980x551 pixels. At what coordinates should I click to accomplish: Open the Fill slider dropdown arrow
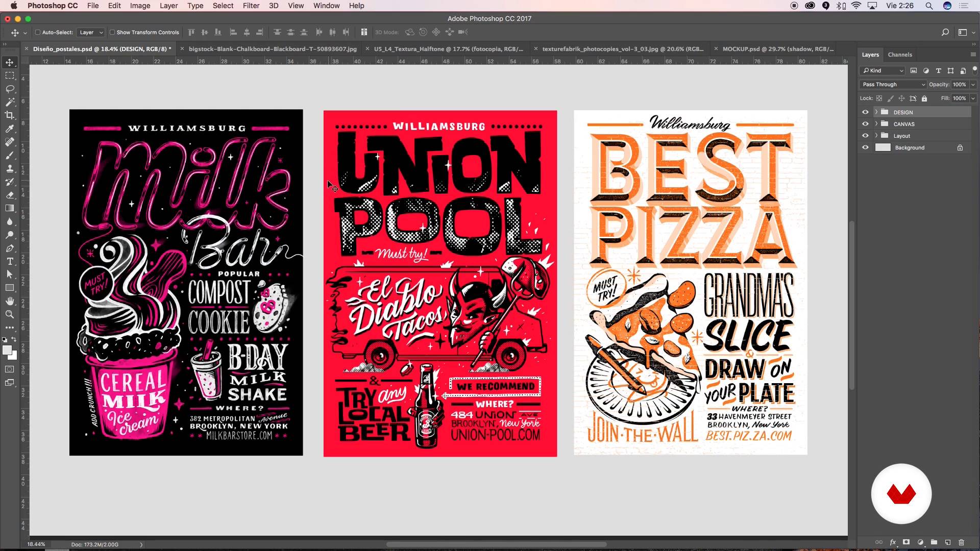point(973,98)
